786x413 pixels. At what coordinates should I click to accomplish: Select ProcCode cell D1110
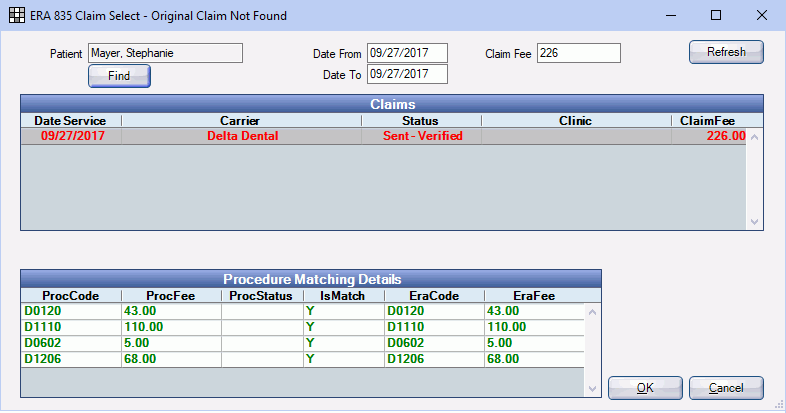click(x=71, y=327)
